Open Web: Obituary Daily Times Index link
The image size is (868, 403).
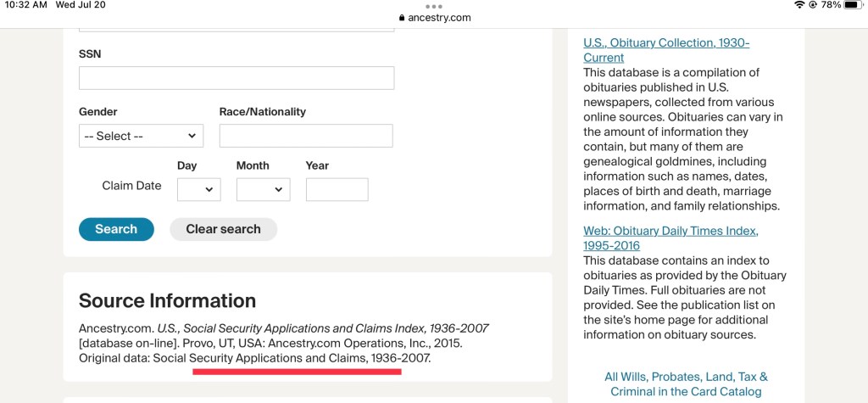point(670,238)
